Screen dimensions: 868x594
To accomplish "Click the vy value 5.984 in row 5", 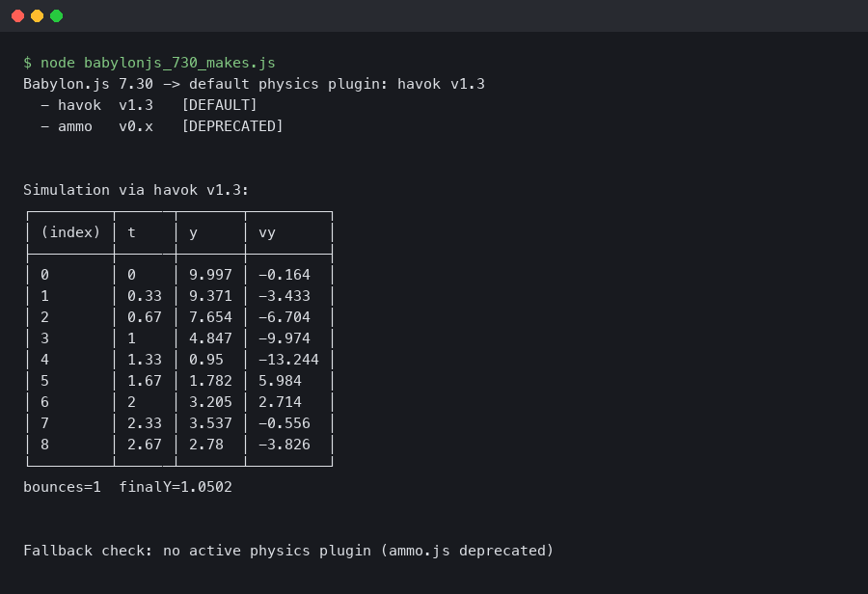I will [280, 381].
